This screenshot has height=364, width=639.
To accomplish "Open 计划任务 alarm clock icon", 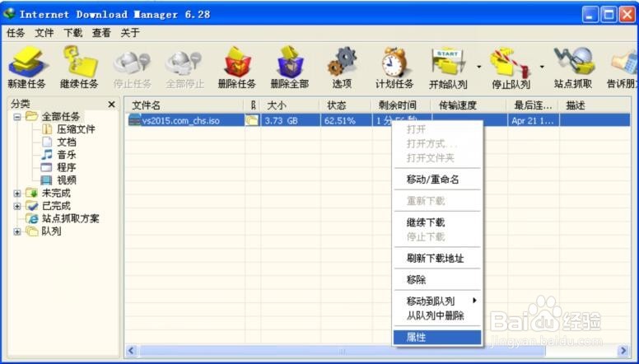I will pyautogui.click(x=394, y=62).
